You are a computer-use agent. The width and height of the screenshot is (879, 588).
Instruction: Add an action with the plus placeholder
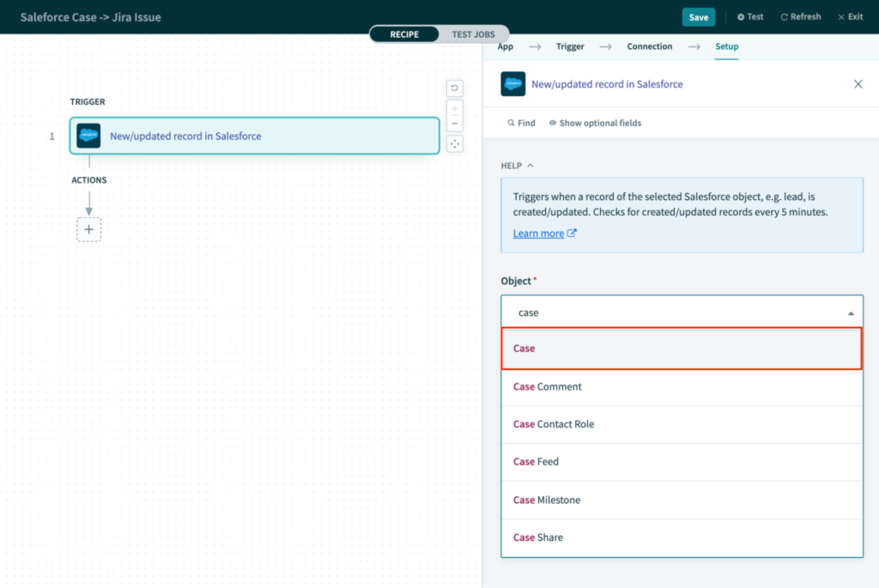88,229
